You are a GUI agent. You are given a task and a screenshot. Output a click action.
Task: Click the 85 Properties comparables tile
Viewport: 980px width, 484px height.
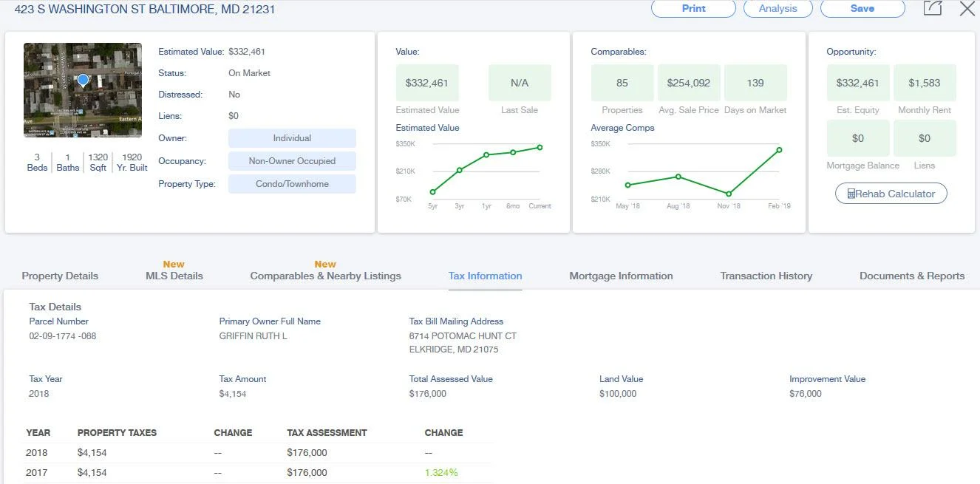(622, 83)
